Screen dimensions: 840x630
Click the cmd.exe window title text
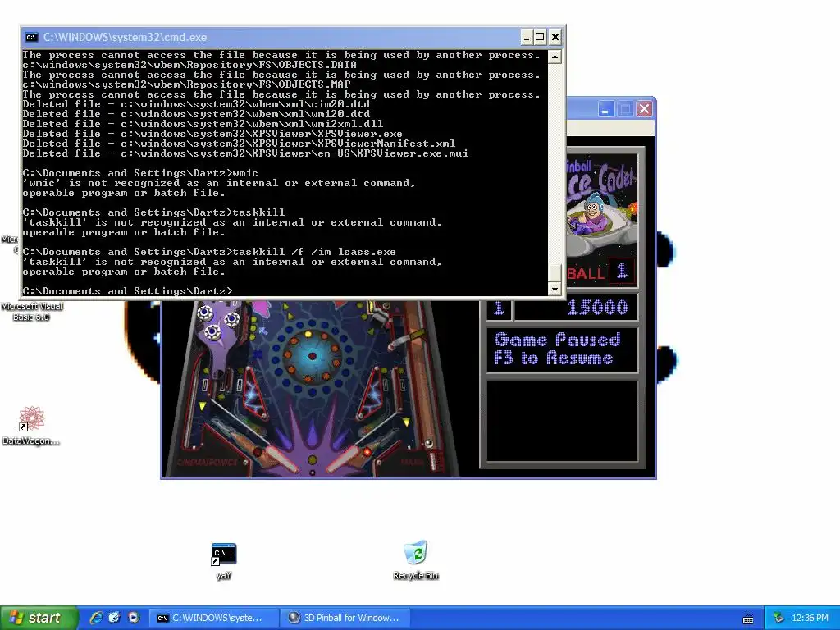pos(125,37)
